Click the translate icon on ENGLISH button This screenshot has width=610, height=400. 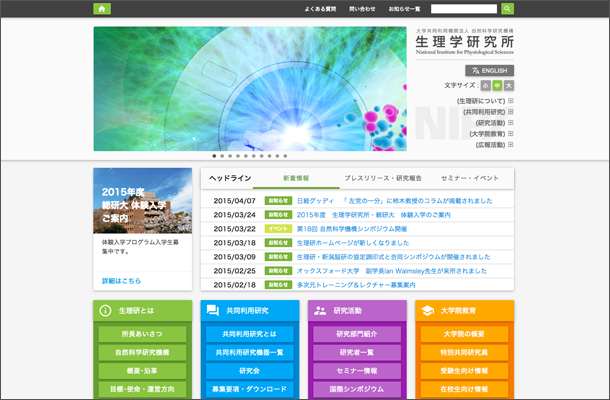click(475, 70)
